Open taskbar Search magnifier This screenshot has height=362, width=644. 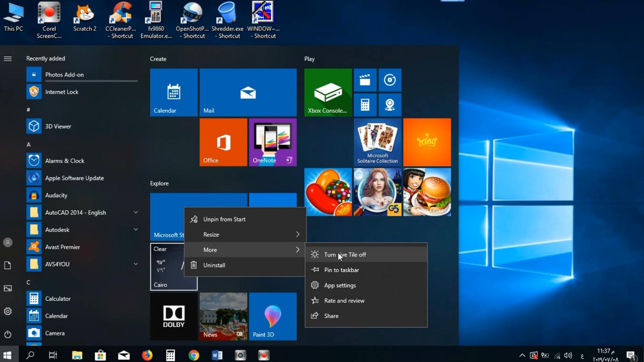coord(30,355)
